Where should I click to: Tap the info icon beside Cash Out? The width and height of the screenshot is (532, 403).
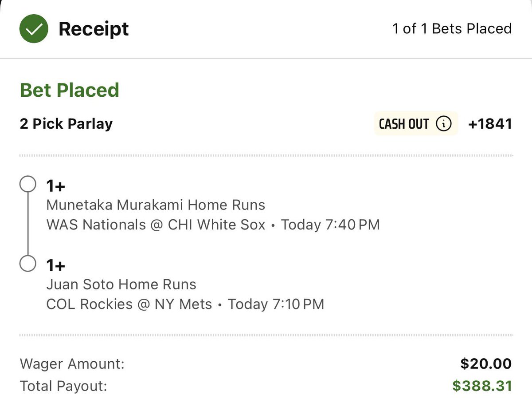(x=444, y=124)
